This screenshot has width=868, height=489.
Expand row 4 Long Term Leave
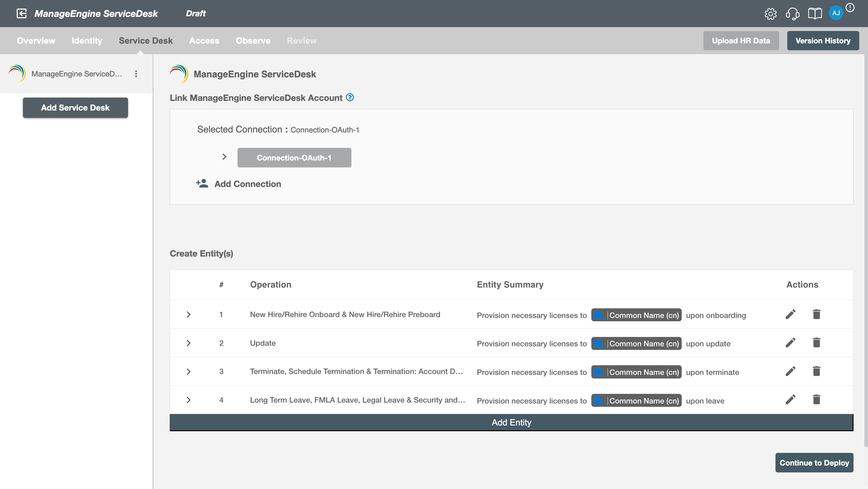189,400
